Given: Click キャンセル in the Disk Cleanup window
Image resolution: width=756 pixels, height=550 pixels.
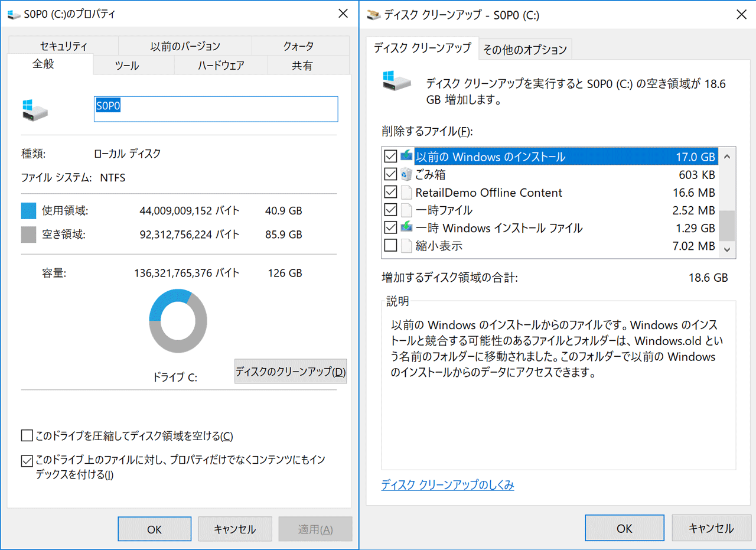Looking at the screenshot, I should click(711, 528).
